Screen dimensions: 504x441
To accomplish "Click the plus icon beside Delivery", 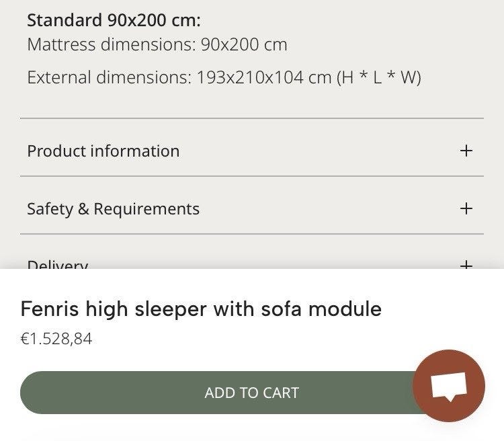I will coord(466,265).
